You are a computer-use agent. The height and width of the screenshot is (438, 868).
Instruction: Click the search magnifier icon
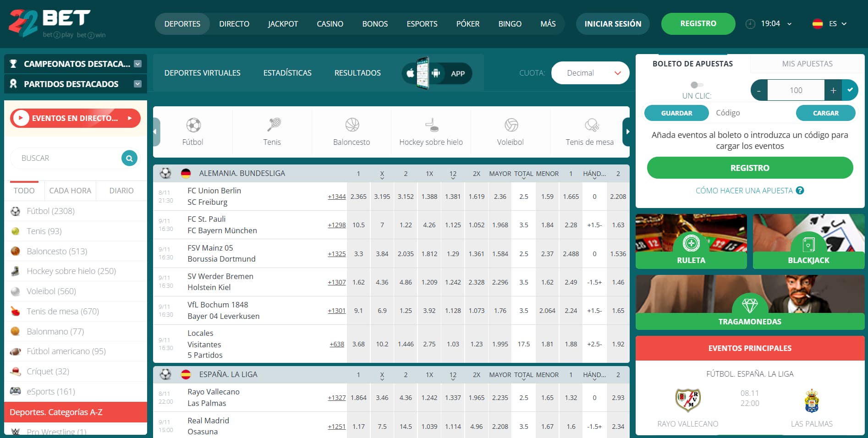point(128,158)
